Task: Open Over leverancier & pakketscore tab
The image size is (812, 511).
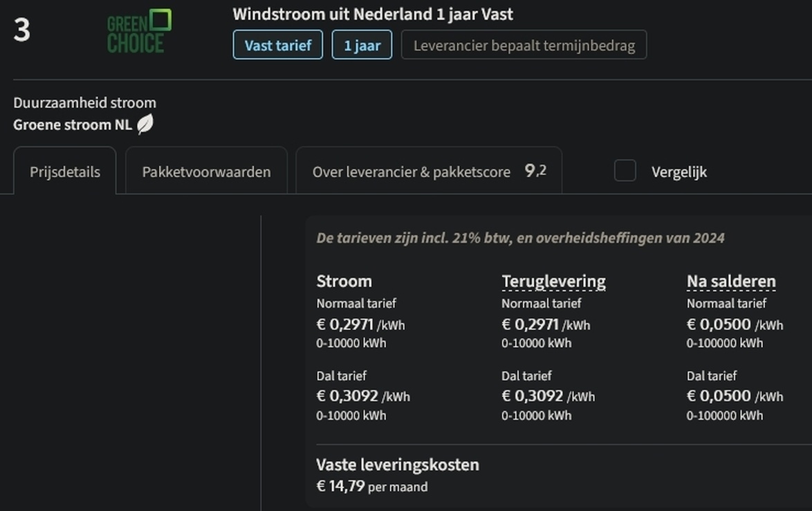Action: [429, 171]
